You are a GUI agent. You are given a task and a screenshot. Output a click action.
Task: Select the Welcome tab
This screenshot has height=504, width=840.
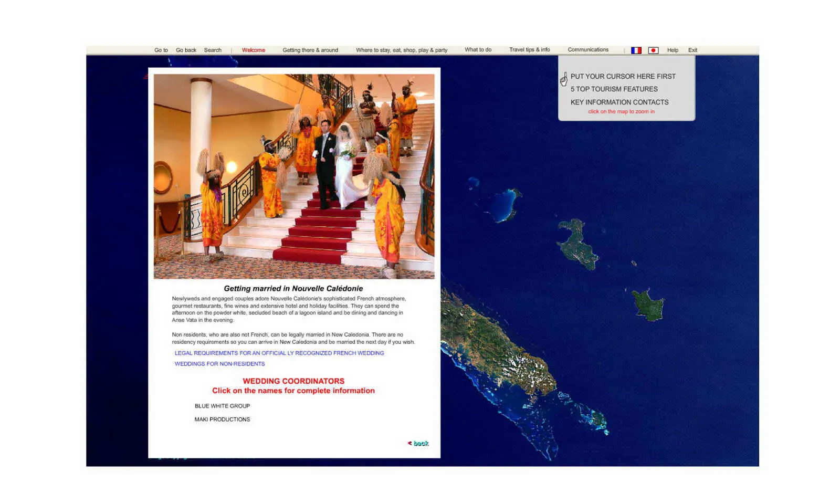pyautogui.click(x=254, y=50)
